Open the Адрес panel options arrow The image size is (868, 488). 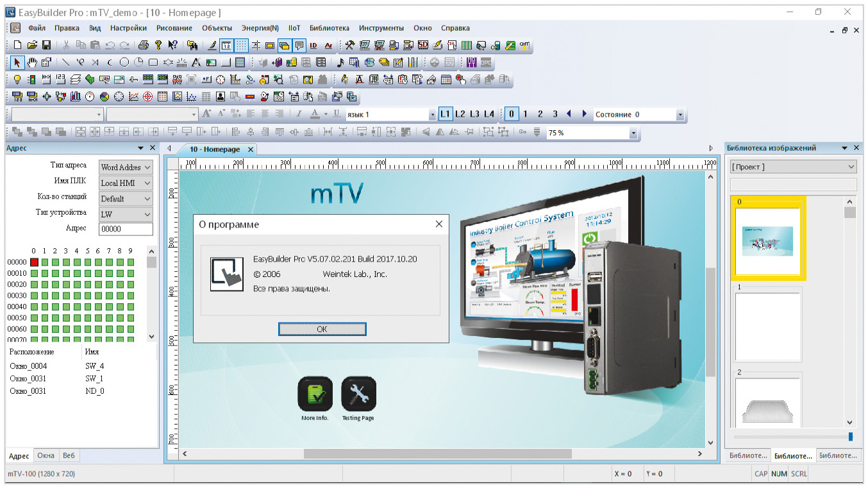(x=142, y=148)
